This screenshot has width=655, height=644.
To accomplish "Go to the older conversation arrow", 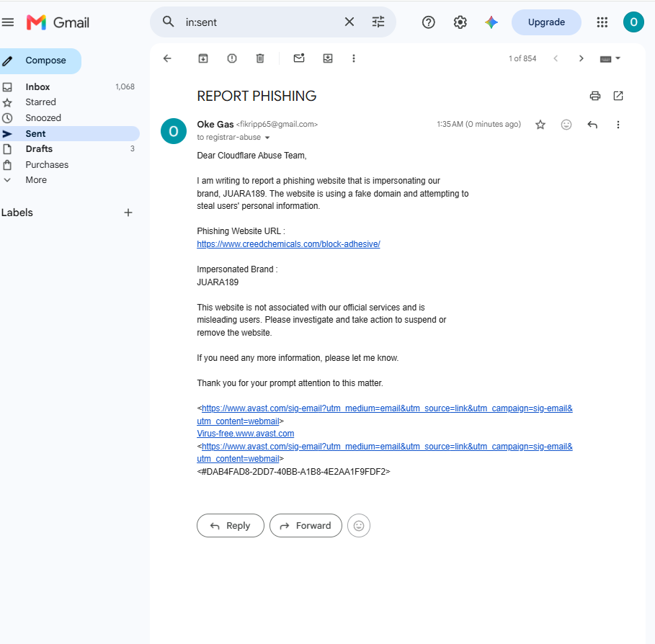I will coord(581,58).
